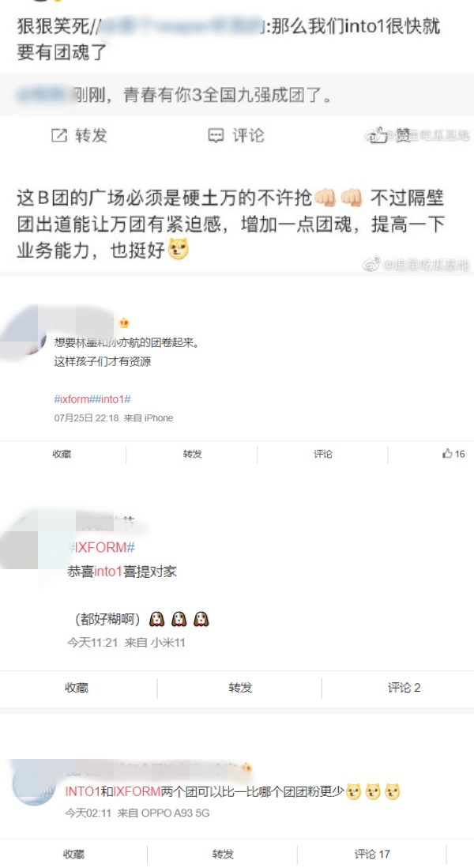Click the red IXFORM link in last post
This screenshot has width=474, height=868.
pos(137,791)
